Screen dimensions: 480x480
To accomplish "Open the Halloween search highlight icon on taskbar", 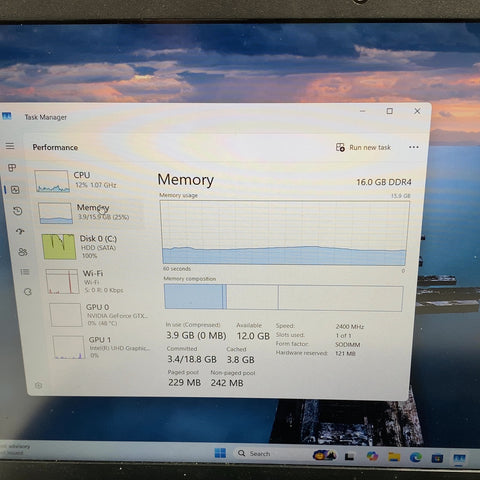I will [x=324, y=455].
